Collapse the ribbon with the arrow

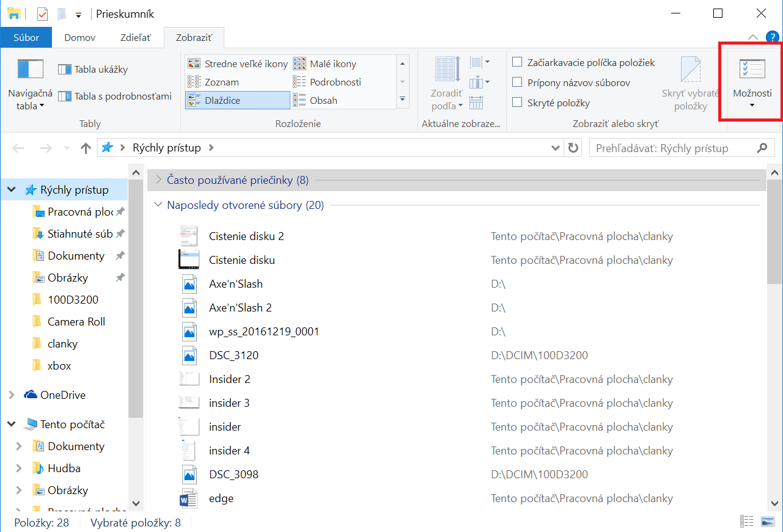click(x=754, y=37)
